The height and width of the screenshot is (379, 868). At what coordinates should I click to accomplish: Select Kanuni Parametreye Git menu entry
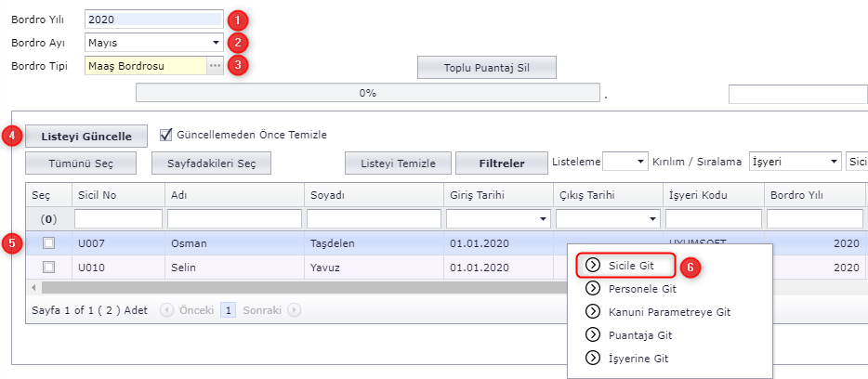click(x=667, y=312)
